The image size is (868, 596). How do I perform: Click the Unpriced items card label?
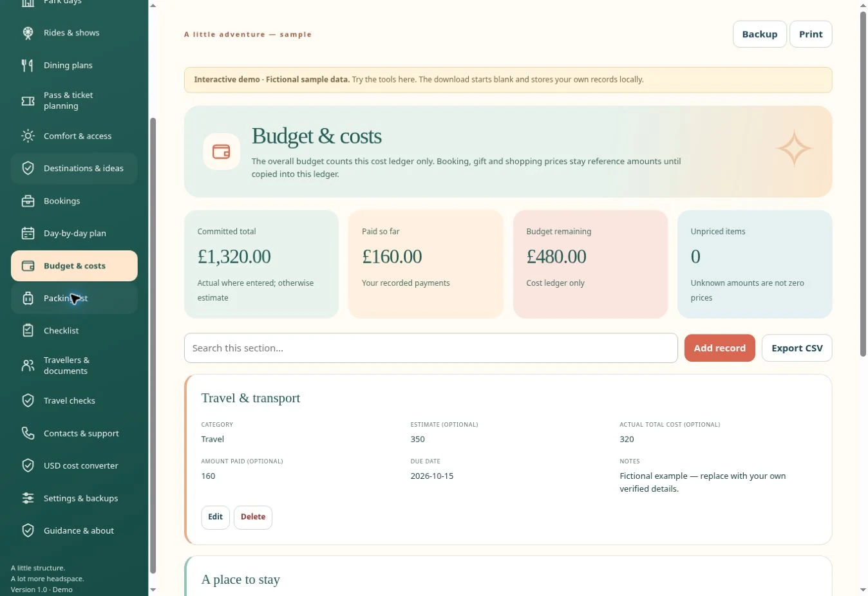click(718, 232)
